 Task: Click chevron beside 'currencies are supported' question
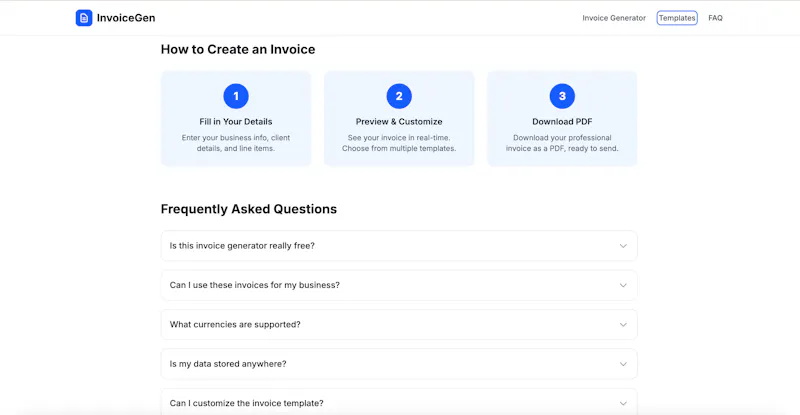pyautogui.click(x=623, y=325)
